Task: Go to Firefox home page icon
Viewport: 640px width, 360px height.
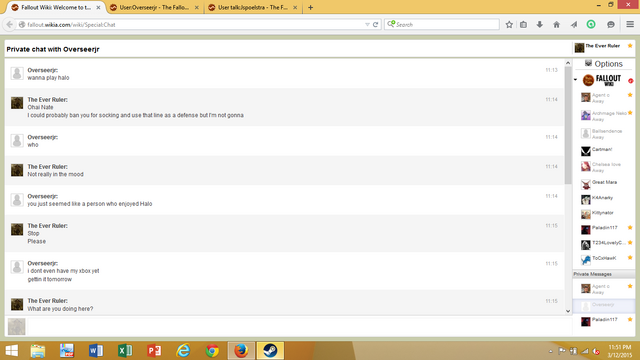Action: point(556,24)
